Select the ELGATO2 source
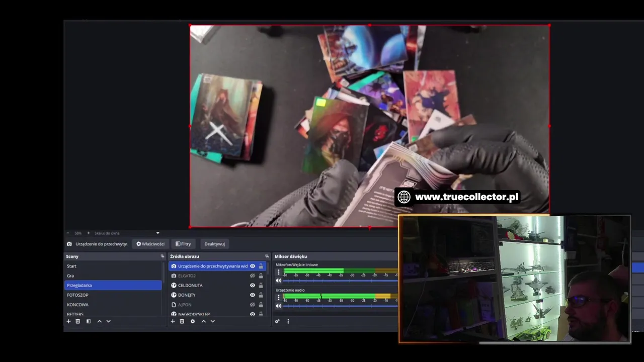The width and height of the screenshot is (644, 362). pyautogui.click(x=217, y=276)
